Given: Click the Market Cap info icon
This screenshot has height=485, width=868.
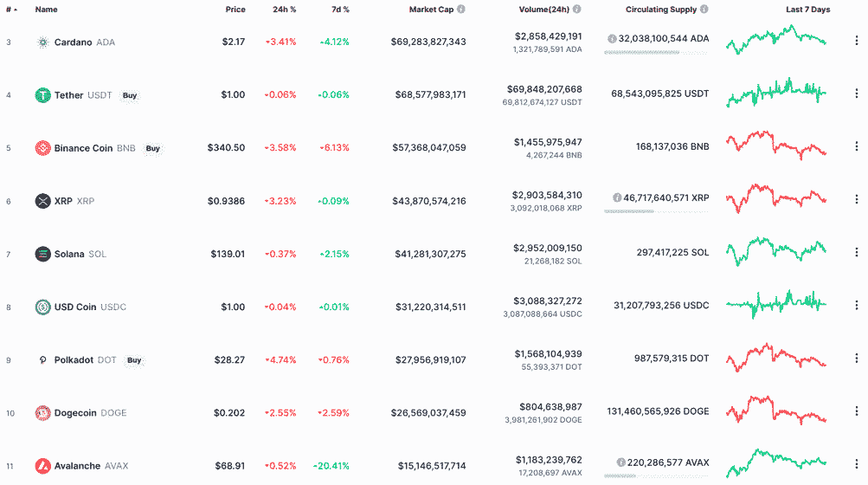Looking at the screenshot, I should [x=461, y=9].
